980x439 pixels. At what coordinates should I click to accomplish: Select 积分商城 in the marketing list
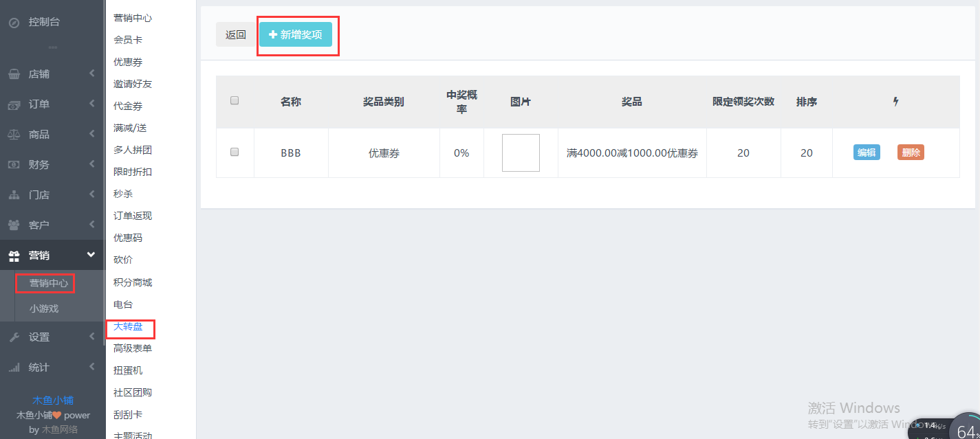pyautogui.click(x=133, y=282)
